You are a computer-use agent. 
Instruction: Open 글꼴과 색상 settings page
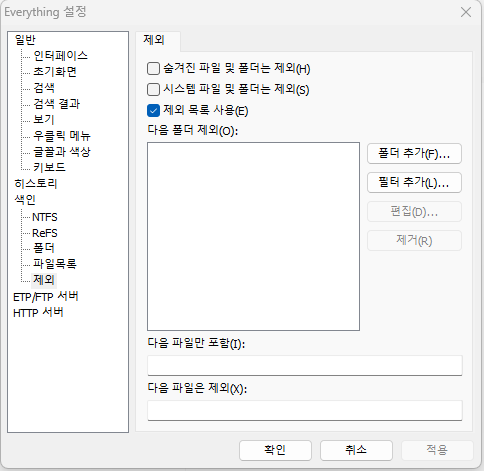point(62,151)
